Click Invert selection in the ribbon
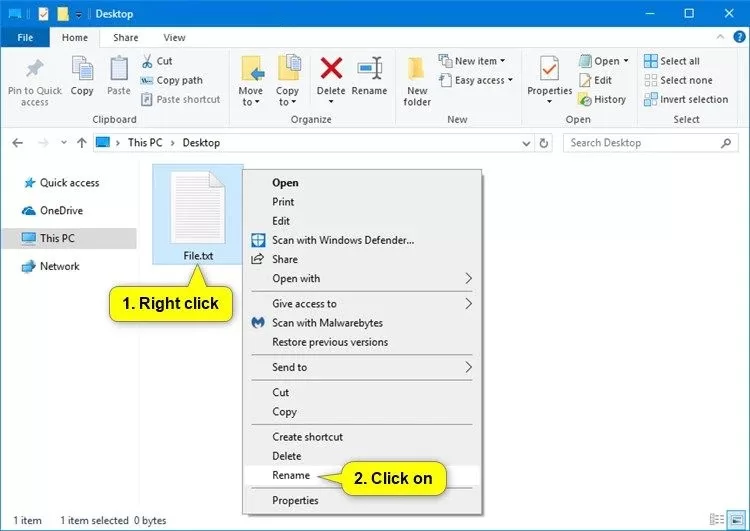This screenshot has height=531, width=750. (x=686, y=100)
